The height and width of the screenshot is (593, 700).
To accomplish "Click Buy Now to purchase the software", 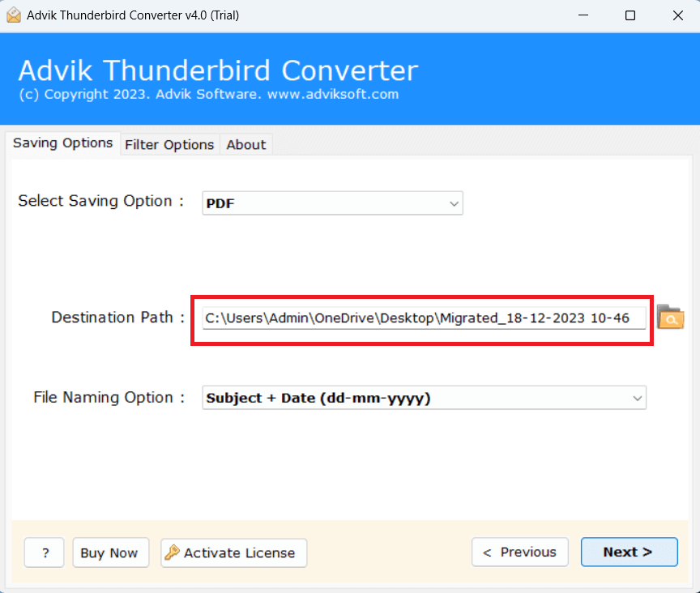I will 110,552.
